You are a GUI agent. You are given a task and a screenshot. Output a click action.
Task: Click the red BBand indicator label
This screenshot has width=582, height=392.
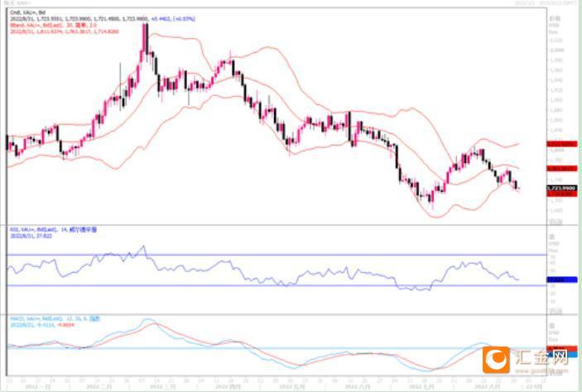[x=53, y=25]
